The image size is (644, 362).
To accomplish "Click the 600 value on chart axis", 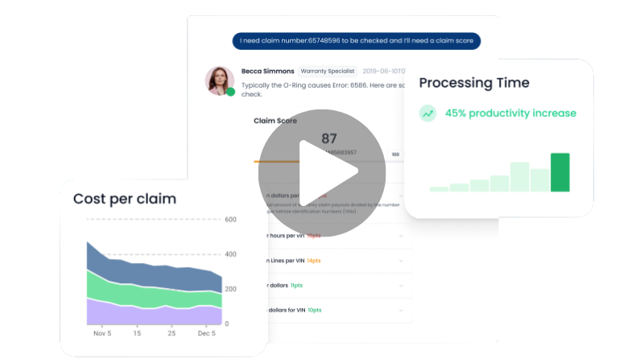I will [230, 220].
